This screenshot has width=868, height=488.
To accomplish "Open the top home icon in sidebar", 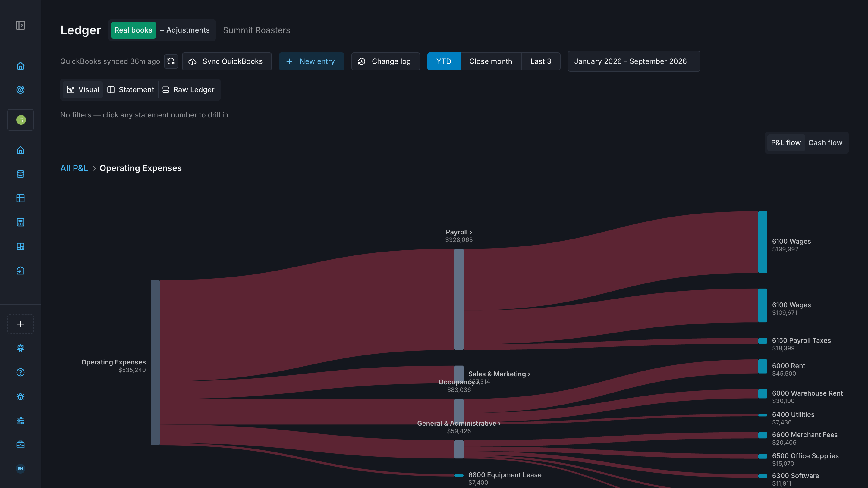I will pos(20,66).
